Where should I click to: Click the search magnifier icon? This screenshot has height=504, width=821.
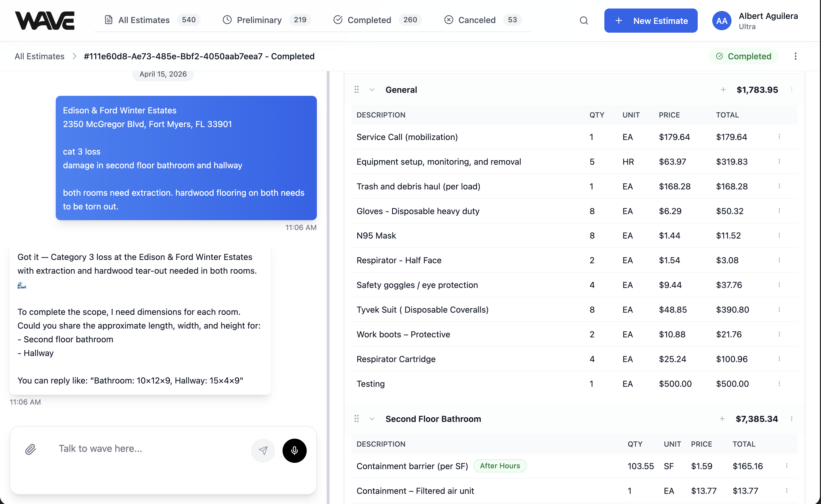584,21
